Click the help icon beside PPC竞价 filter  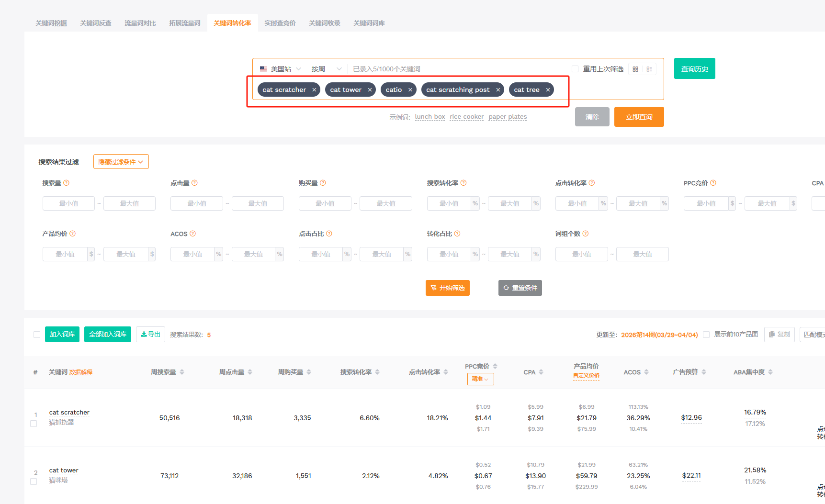(x=713, y=183)
